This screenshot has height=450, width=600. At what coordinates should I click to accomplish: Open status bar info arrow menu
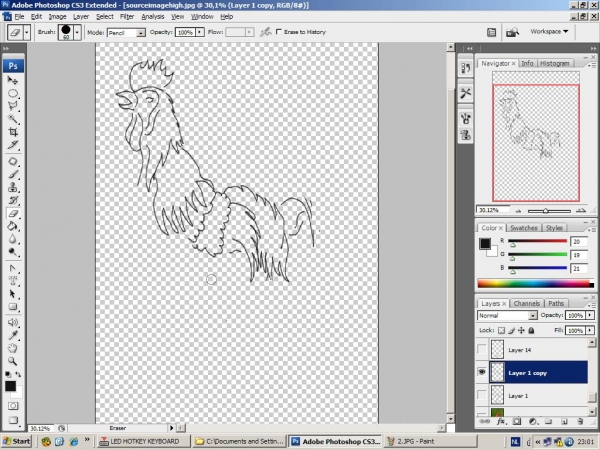point(172,428)
